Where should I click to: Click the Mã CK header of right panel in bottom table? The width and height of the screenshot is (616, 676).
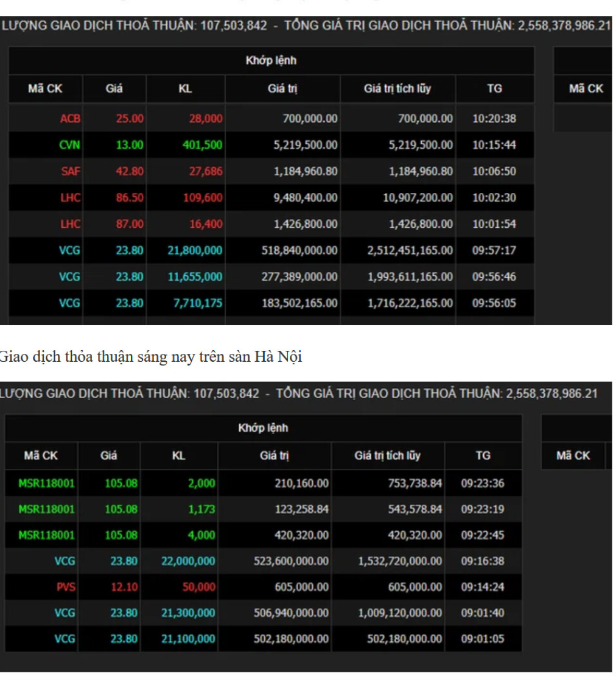[573, 456]
